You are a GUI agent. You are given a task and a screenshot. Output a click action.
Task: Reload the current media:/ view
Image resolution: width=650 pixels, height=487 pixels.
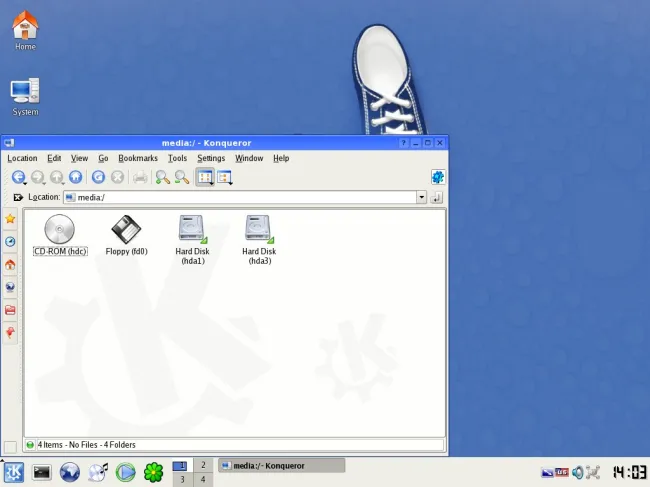click(98, 177)
